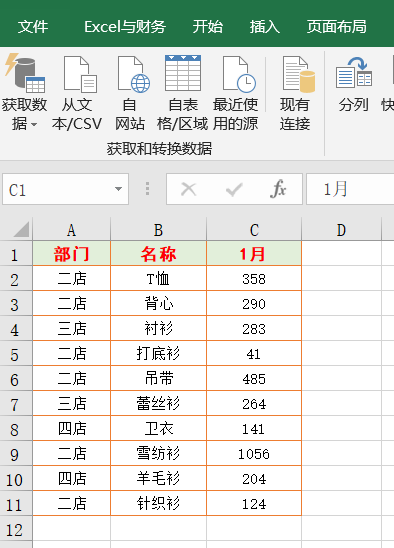Viewport: 394px width, 548px height.
Task: Click the formula bar showing 1月
Action: [350, 189]
